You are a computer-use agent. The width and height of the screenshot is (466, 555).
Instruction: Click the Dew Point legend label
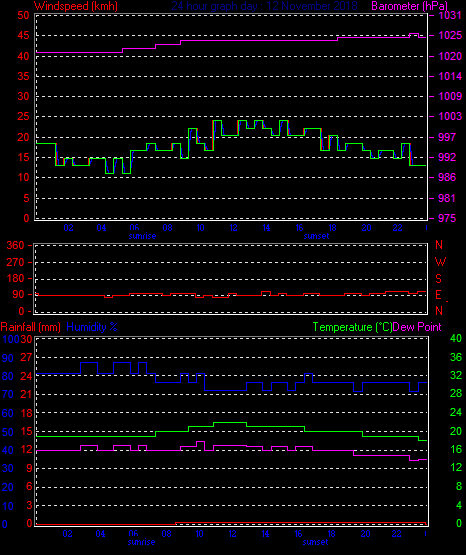pyautogui.click(x=417, y=327)
